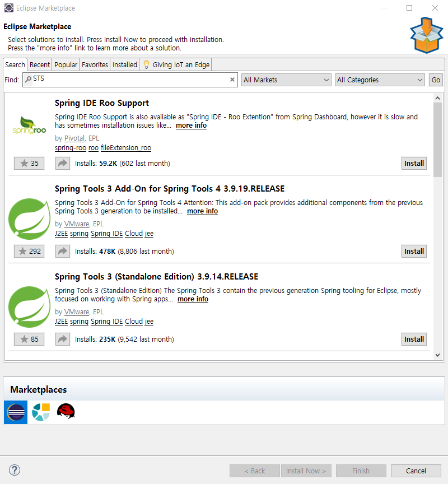Open more info for Spring Tools 3 Add-On
Image resolution: width=448 pixels, height=484 pixels.
click(202, 211)
